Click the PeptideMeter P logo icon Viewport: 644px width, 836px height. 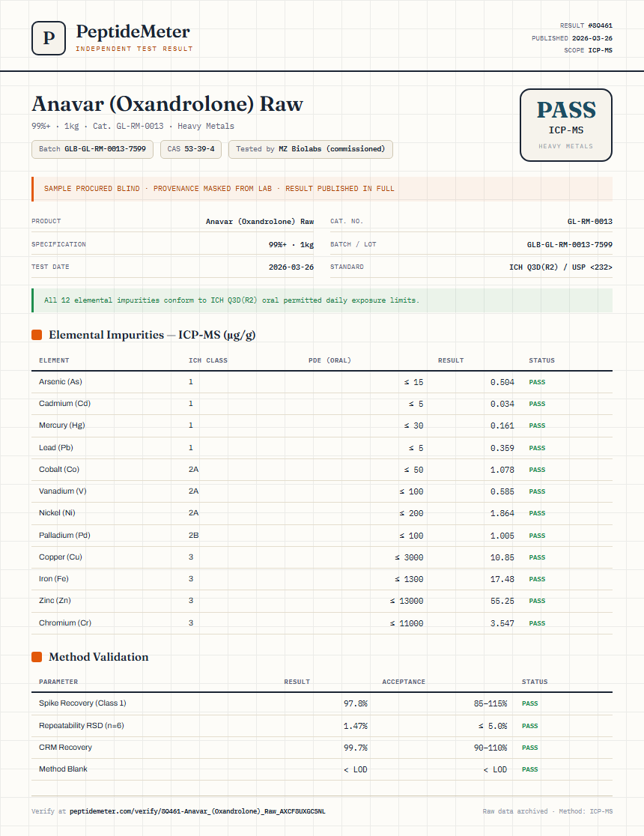(49, 38)
